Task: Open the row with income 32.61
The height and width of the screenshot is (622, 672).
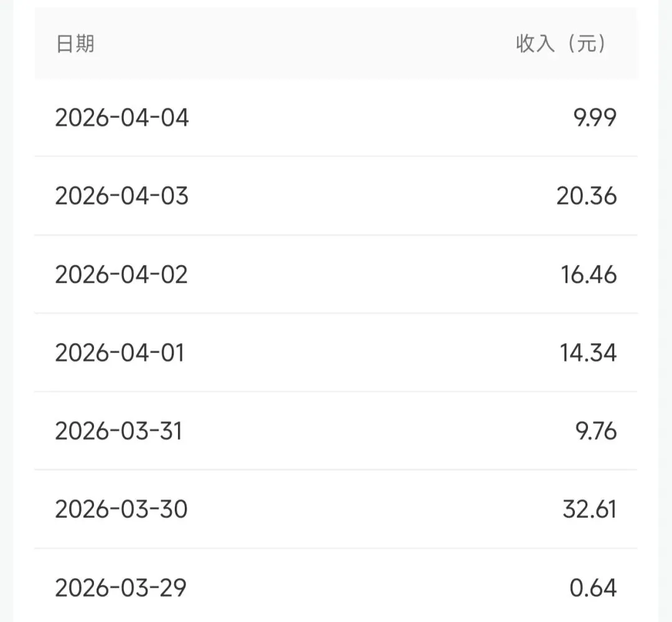Action: (x=336, y=509)
